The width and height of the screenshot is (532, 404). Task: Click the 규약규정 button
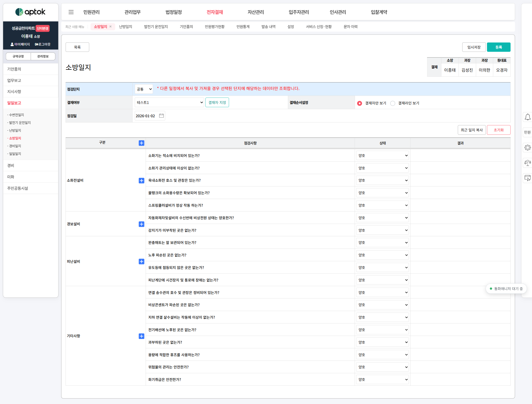click(18, 56)
